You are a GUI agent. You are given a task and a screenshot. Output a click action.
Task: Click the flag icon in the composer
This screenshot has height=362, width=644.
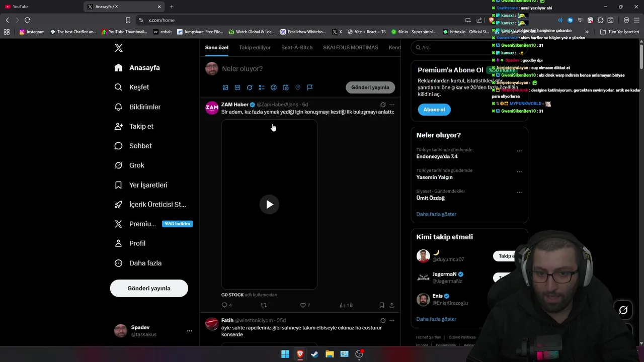[x=310, y=87]
